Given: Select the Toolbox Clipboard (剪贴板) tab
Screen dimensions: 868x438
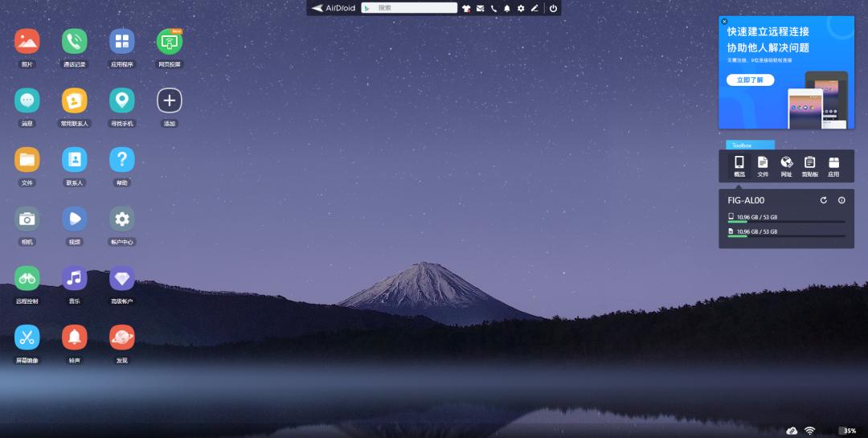Looking at the screenshot, I should pos(810,166).
